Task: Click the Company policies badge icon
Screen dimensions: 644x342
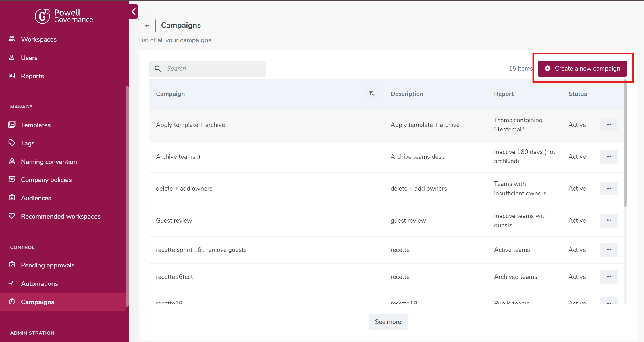Action: [x=12, y=179]
